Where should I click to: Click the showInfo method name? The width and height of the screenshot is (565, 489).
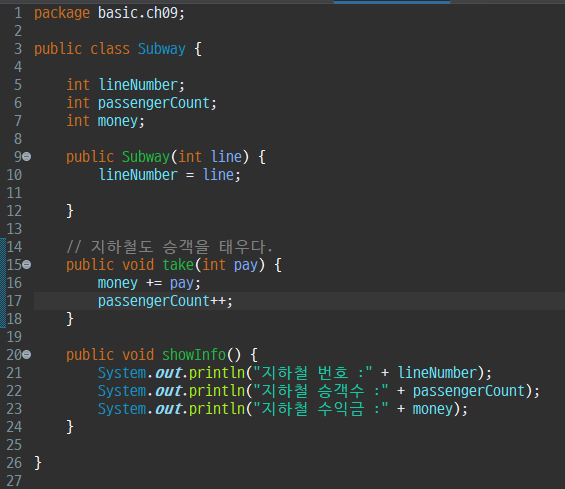(194, 355)
